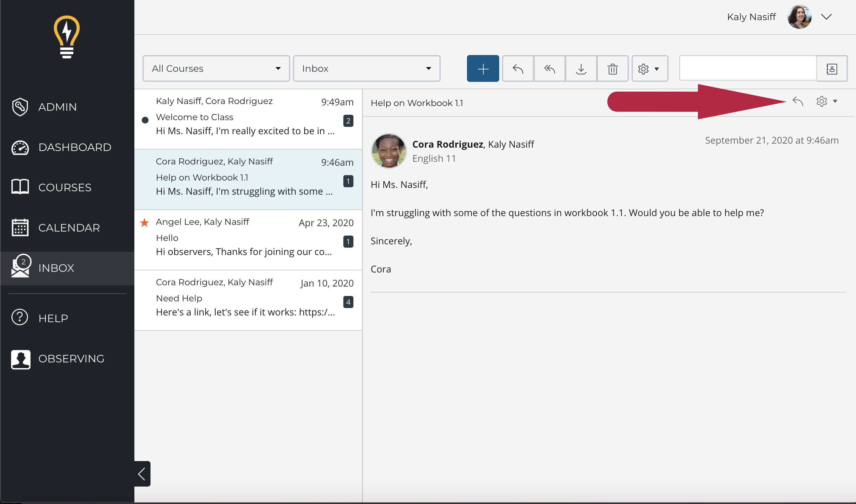This screenshot has height=504, width=856.
Task: Open message gear options menu
Action: coord(826,101)
